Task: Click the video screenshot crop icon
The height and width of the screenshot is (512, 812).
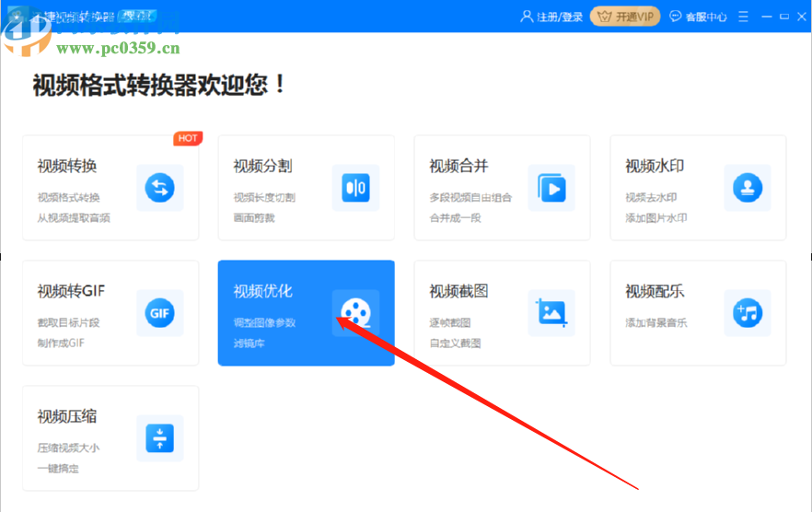Action: click(551, 313)
